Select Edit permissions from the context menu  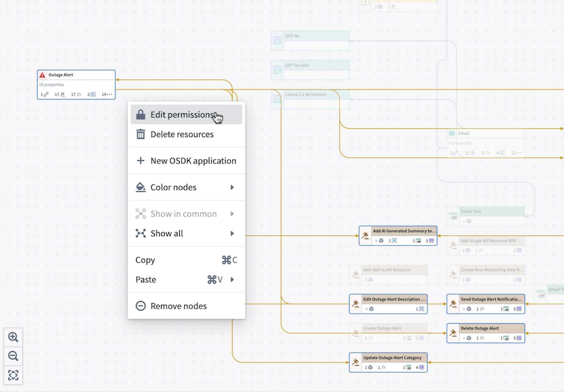pos(180,115)
